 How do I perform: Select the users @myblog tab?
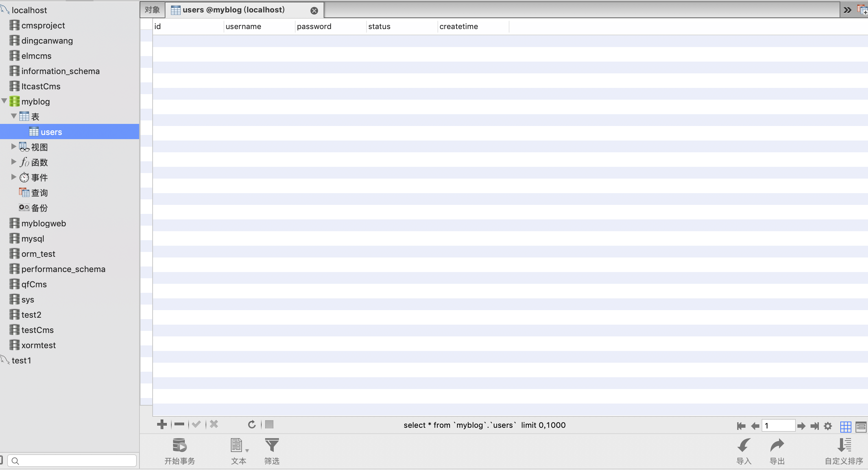(x=234, y=10)
